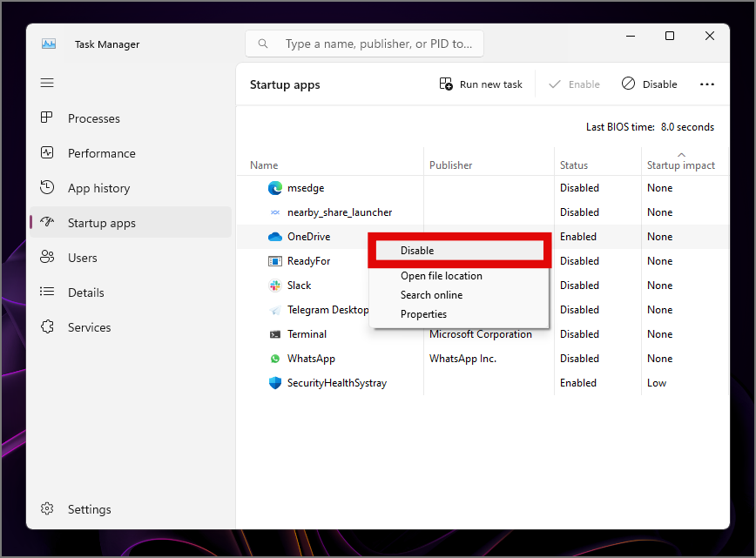Focus the name, publisher, or PID search box
Image resolution: width=756 pixels, height=558 pixels.
364,44
